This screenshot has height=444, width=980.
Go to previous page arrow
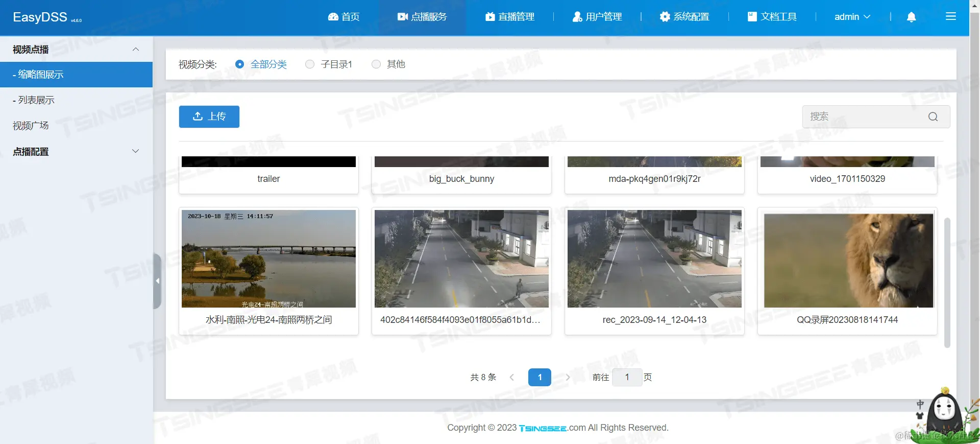[x=511, y=377]
